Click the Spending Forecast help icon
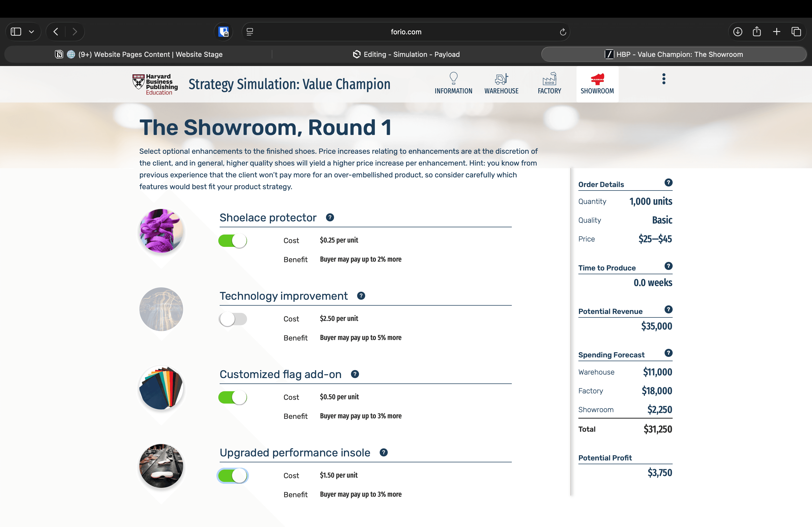Screen dimensions: 812x527 (x=668, y=353)
